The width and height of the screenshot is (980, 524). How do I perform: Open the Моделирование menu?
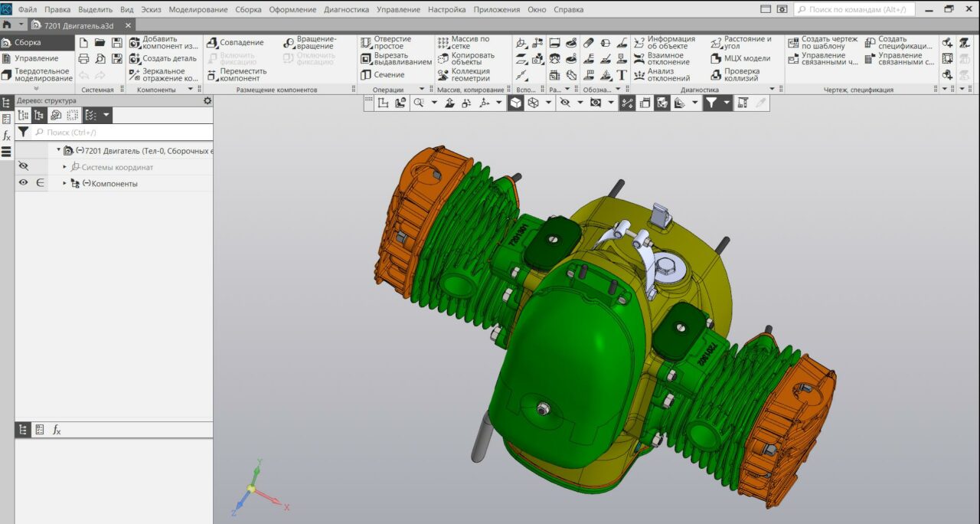(198, 9)
